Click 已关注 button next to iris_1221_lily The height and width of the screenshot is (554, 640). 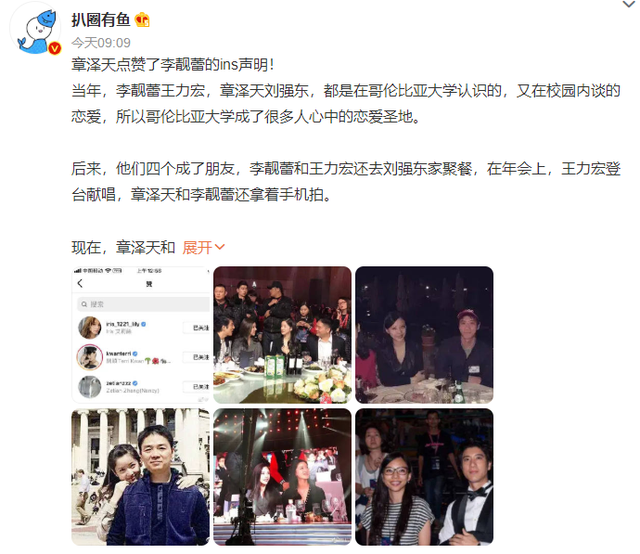pos(196,328)
